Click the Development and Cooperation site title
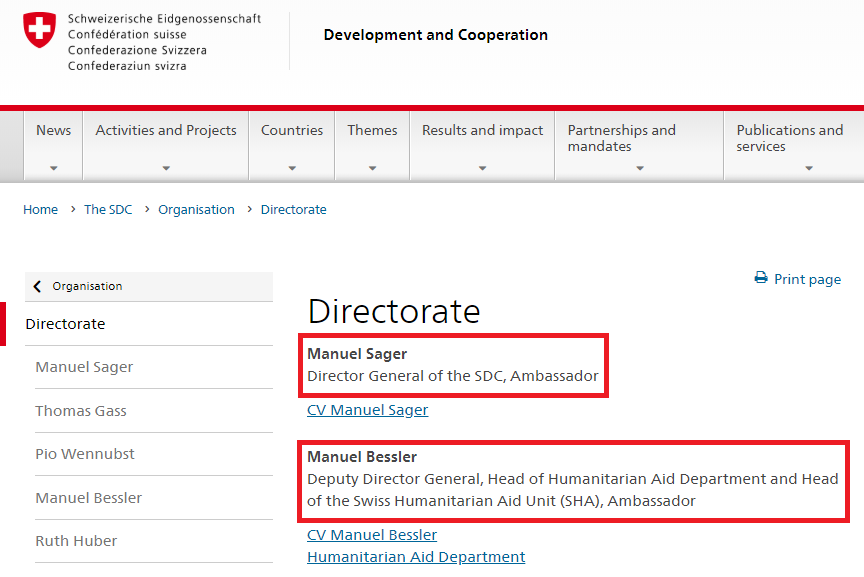This screenshot has height=577, width=864. [435, 35]
